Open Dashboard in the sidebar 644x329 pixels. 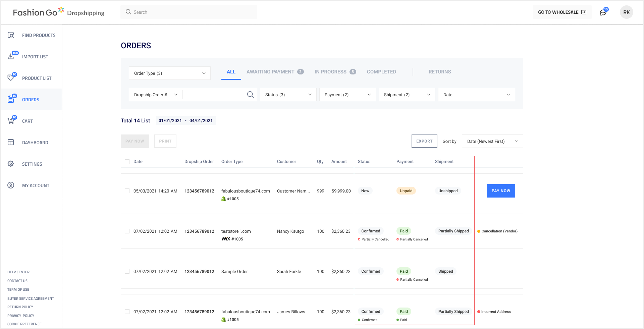(31, 142)
